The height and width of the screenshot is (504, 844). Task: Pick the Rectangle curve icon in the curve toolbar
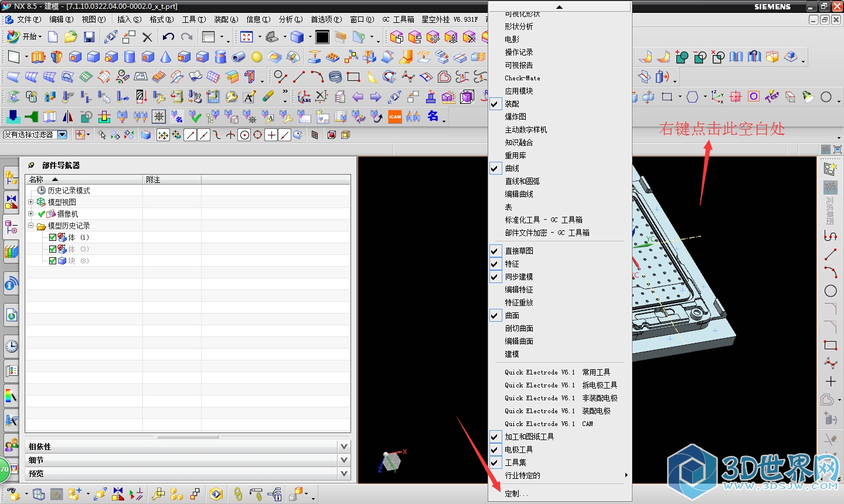point(353,77)
